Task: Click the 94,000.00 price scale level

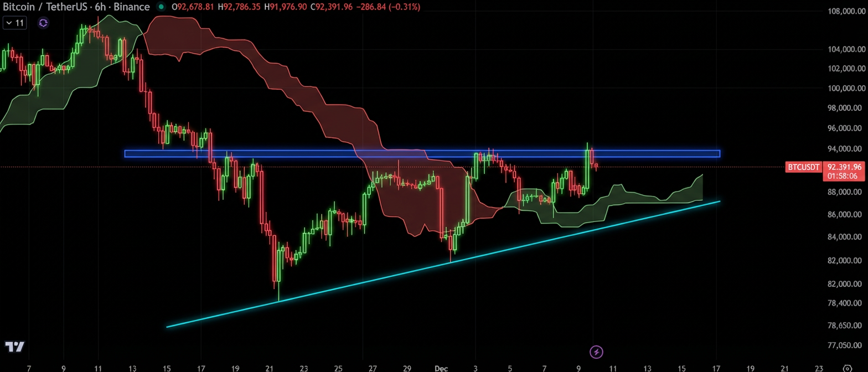Action: (844, 149)
